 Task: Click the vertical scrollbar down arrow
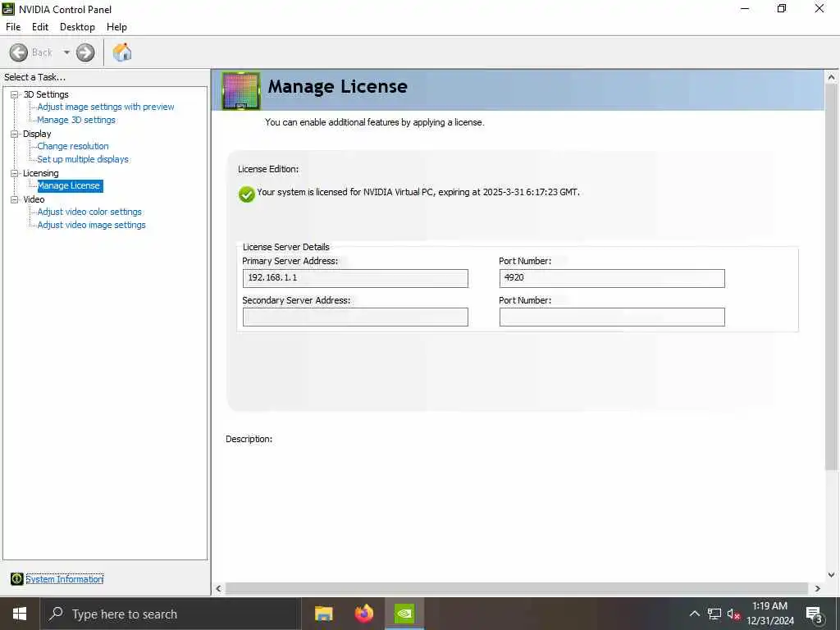pyautogui.click(x=832, y=575)
